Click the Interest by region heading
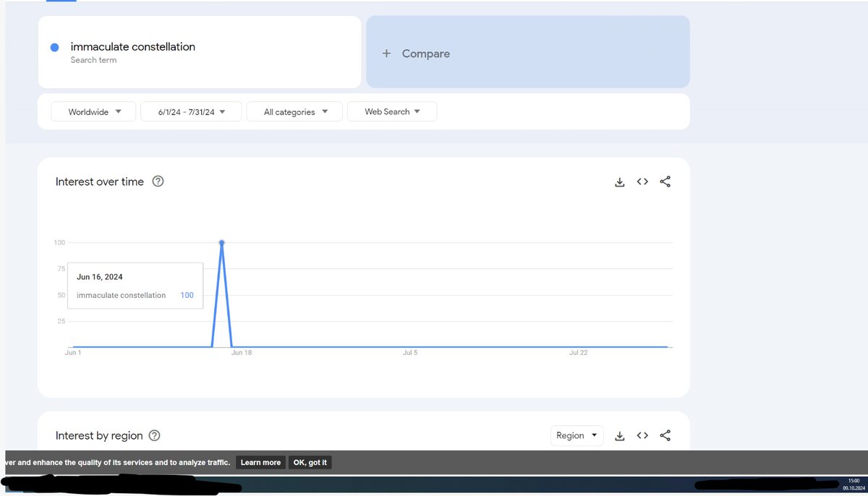The height and width of the screenshot is (496, 868). 99,435
